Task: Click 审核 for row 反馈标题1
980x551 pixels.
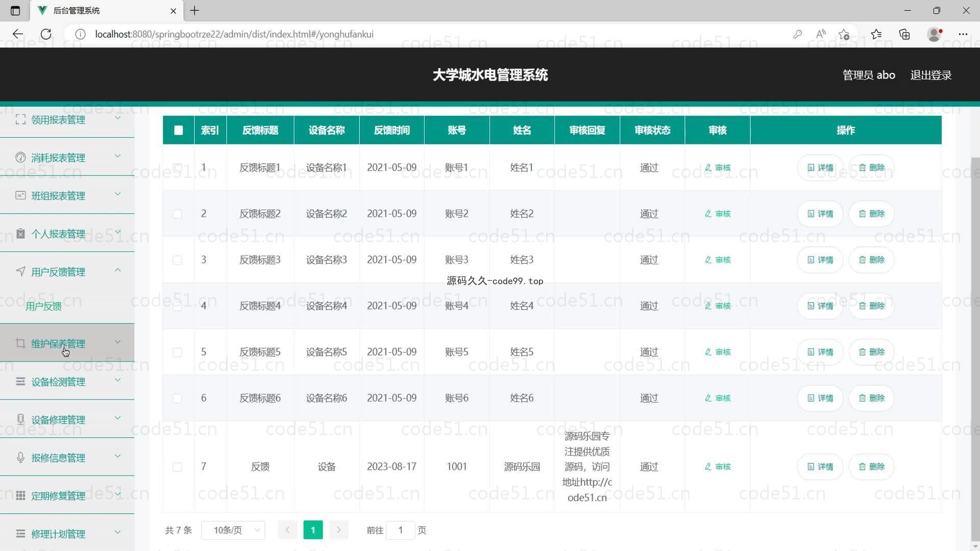Action: [718, 167]
